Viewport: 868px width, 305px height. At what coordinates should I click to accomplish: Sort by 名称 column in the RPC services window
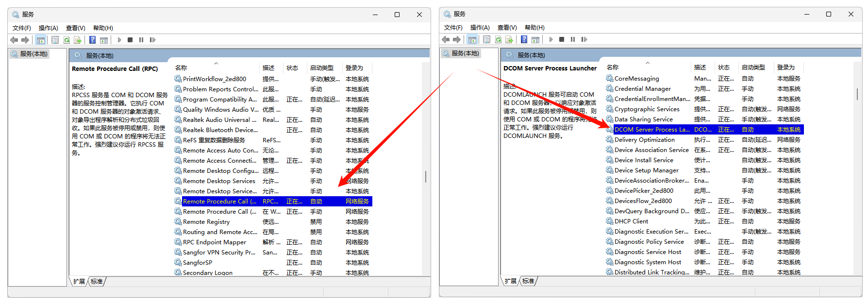pyautogui.click(x=216, y=68)
